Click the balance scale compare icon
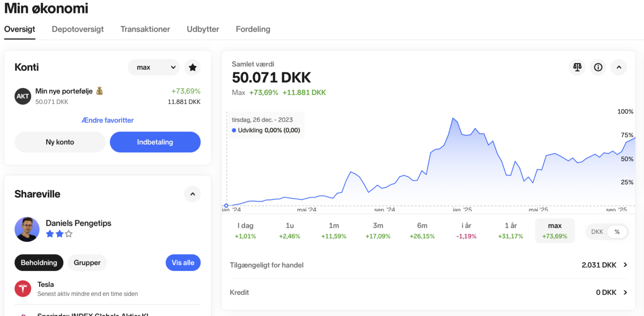 577,67
